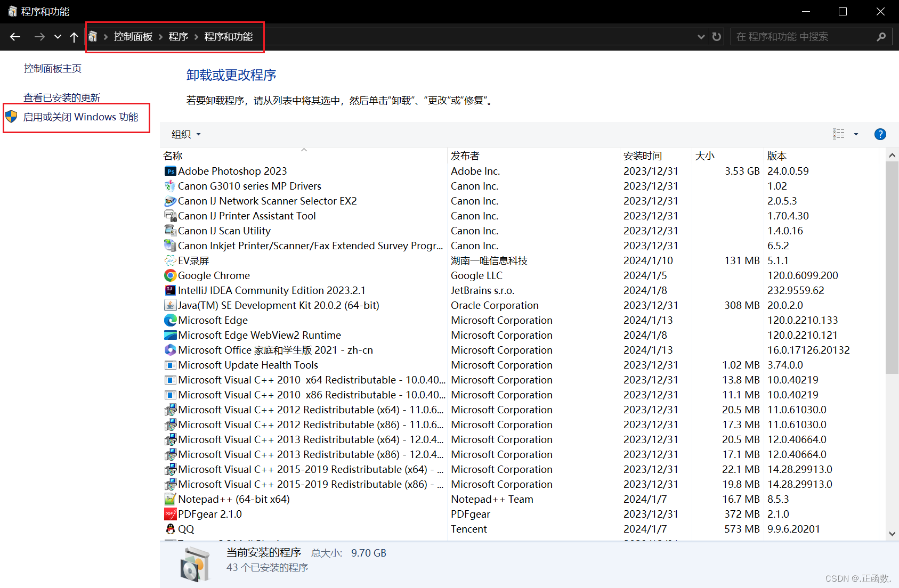Click the list scrollbar down arrow
This screenshot has height=588, width=899.
click(892, 534)
